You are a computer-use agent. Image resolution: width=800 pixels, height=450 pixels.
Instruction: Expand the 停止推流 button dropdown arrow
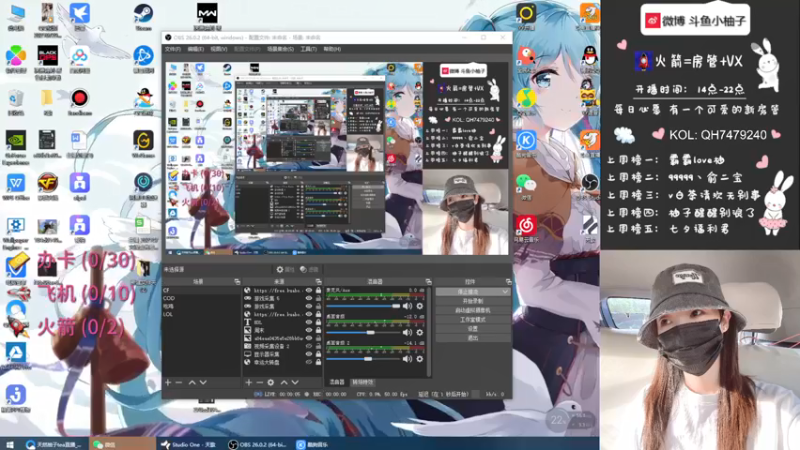click(505, 292)
